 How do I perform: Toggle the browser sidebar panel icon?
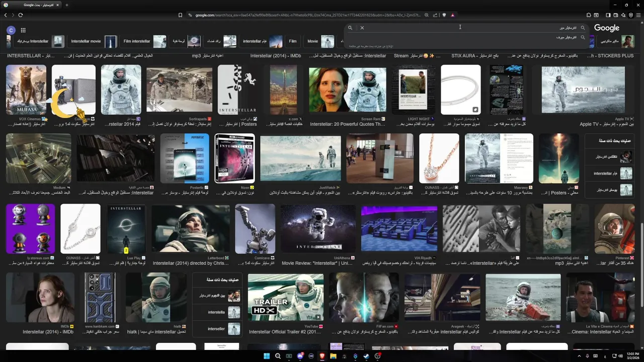click(x=608, y=15)
